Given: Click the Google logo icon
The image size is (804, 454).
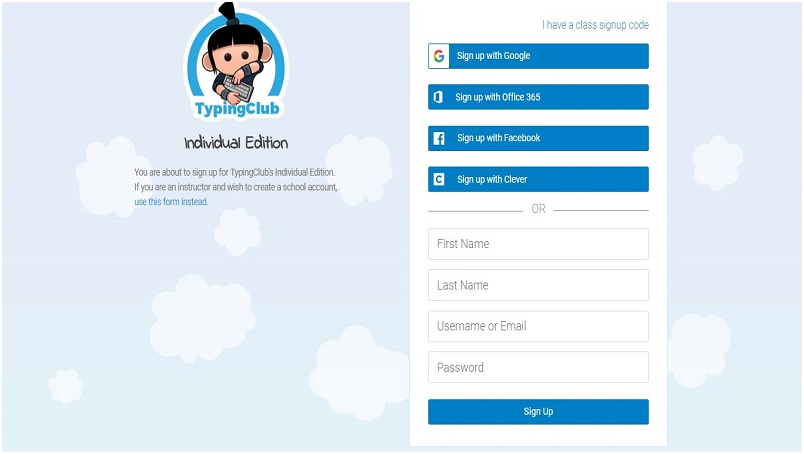Looking at the screenshot, I should coord(439,56).
